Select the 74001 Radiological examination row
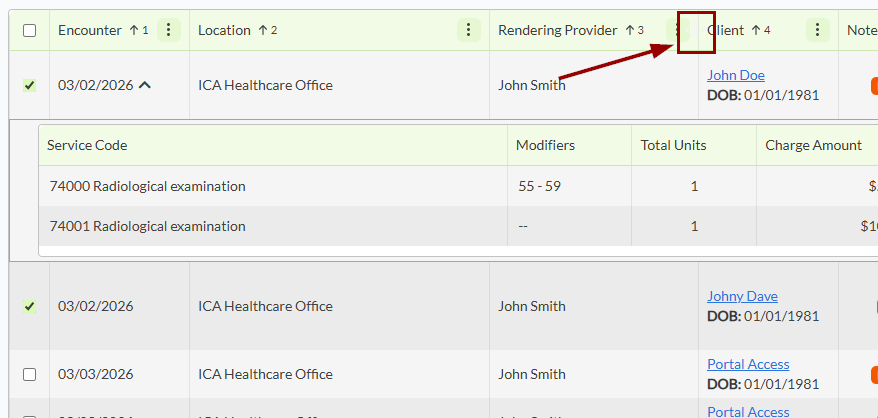The width and height of the screenshot is (878, 418). click(x=147, y=226)
